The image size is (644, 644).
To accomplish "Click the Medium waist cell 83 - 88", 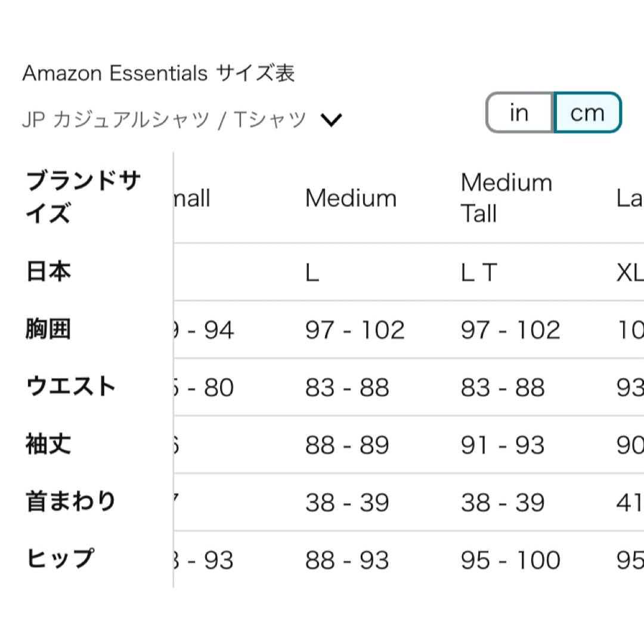I will pyautogui.click(x=347, y=388).
